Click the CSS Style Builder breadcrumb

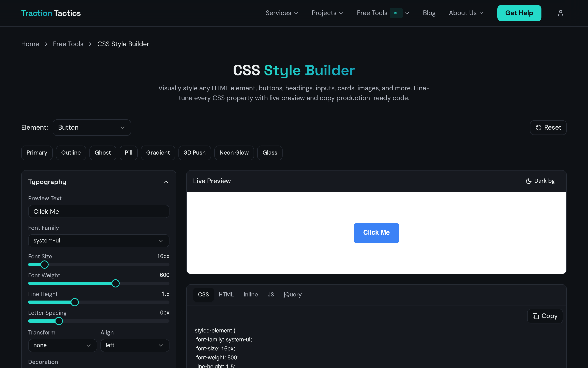[x=123, y=44]
